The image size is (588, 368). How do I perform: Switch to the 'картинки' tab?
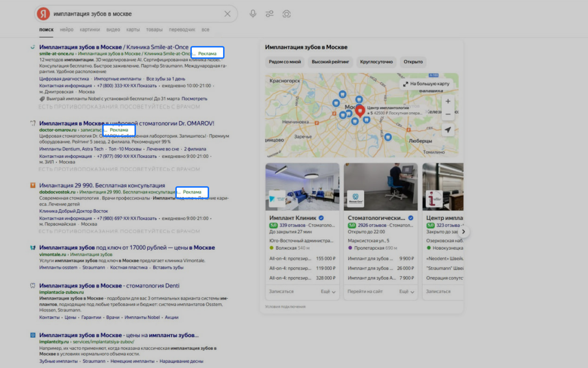pos(90,30)
